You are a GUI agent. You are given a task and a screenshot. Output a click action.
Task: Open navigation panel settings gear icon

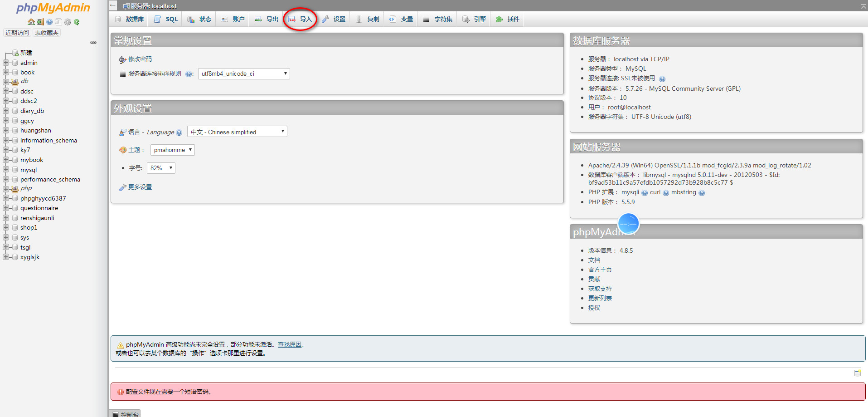pos(68,22)
